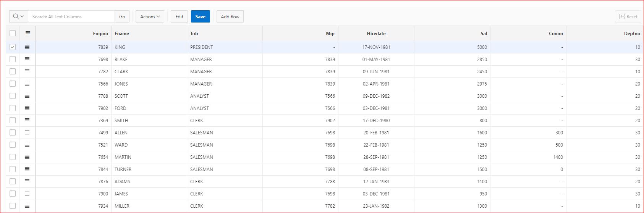Focus the Search: All Text Columns field
This screenshot has width=644, height=213.
click(x=71, y=16)
